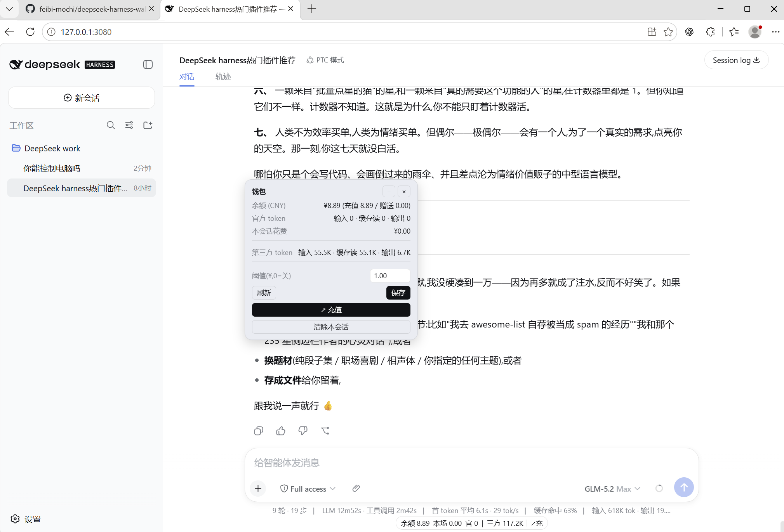This screenshot has height=532, width=784.
Task: Click the split screen icon in address bar
Action: pyautogui.click(x=652, y=32)
